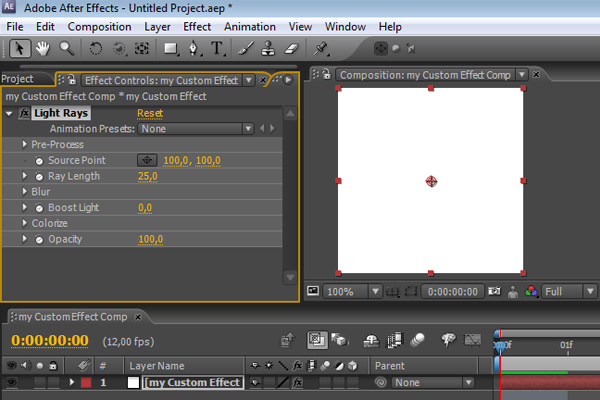
Task: Open the 100% magnification dropdown
Action: [x=352, y=292]
